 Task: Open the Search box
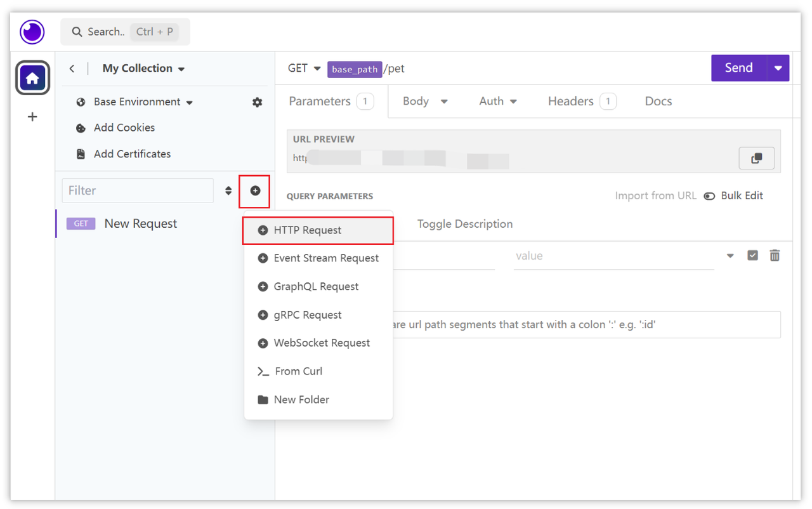coord(125,32)
